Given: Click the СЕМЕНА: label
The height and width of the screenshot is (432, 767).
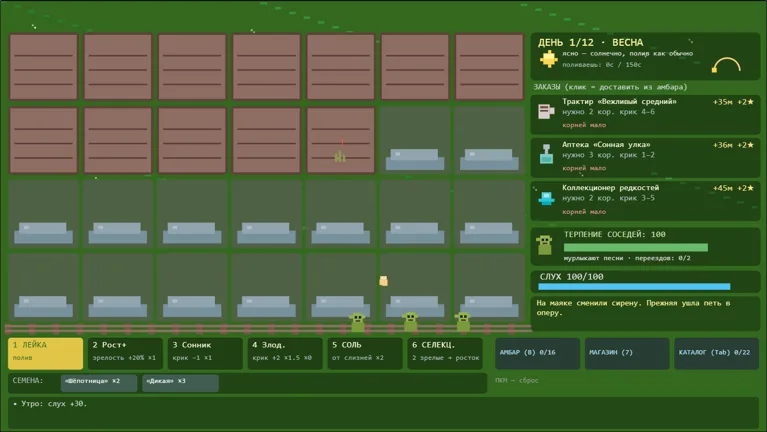Looking at the screenshot, I should [x=28, y=381].
